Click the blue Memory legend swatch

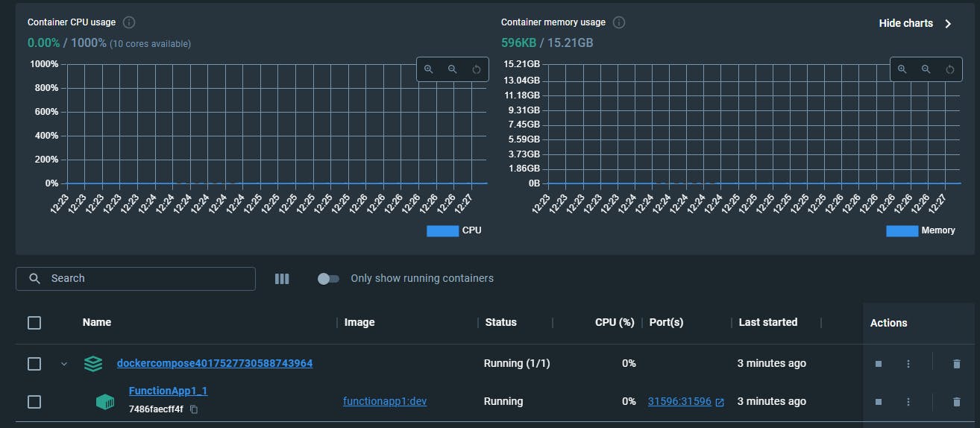pos(902,230)
